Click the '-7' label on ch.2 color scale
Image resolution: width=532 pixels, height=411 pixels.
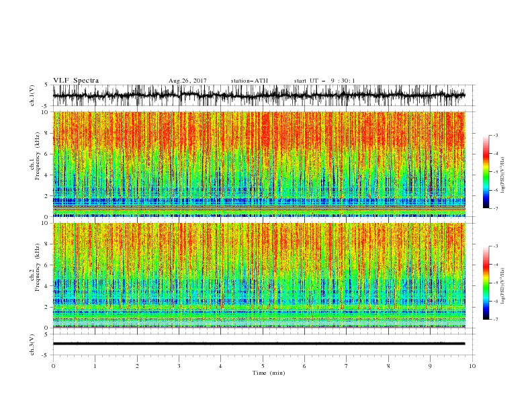495,320
